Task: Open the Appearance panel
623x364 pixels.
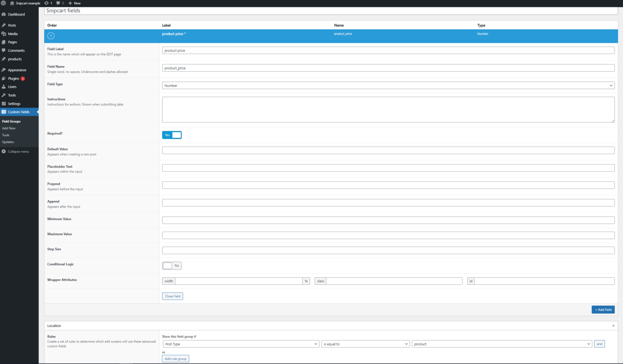Action: (16, 70)
